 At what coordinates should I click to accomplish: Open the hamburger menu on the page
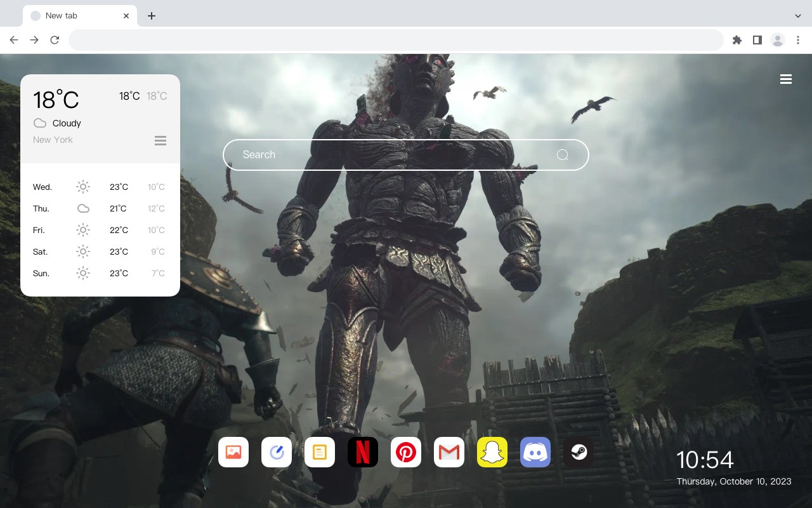[x=786, y=79]
